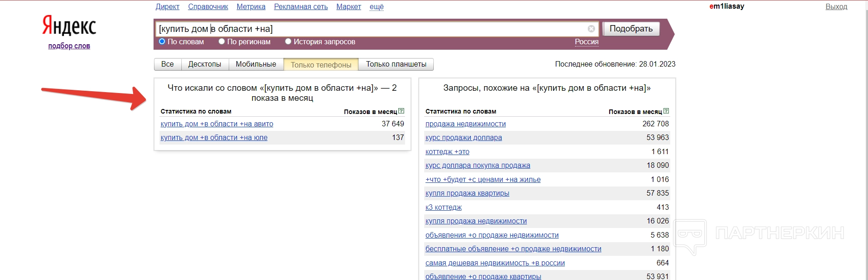This screenshot has width=868, height=280.
Task: Select the 'История запросов' radio option
Action: point(288,41)
